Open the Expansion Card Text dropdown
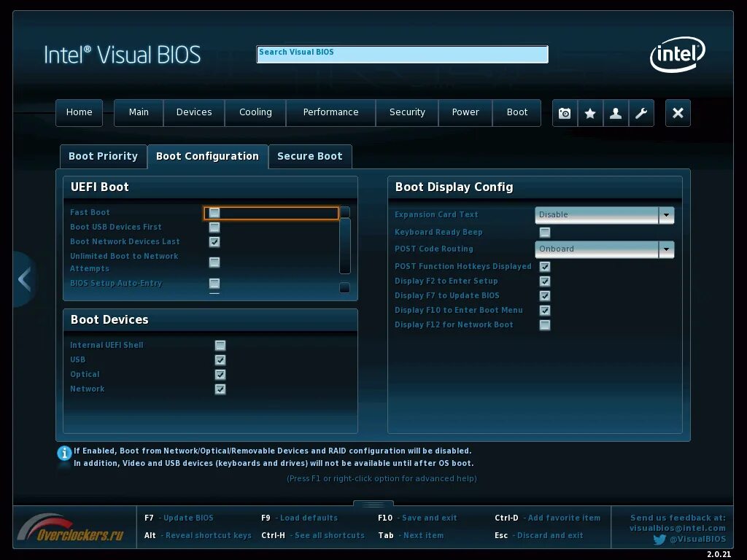 tap(604, 215)
